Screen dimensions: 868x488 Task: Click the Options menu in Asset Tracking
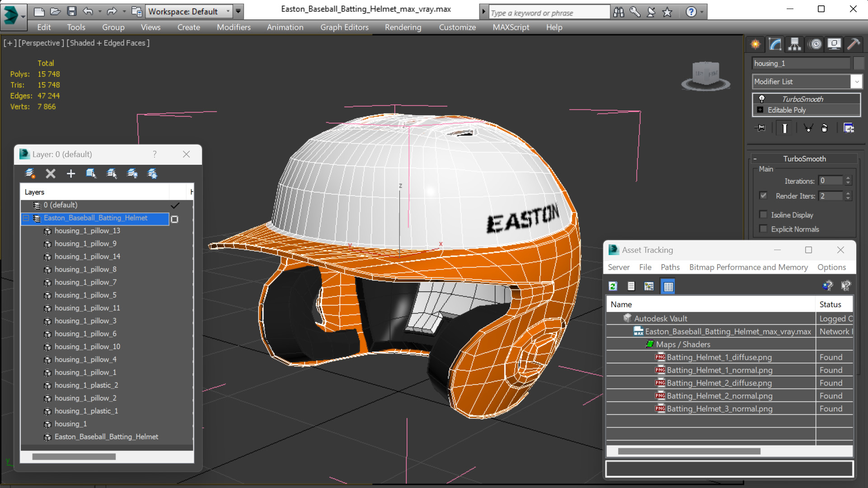(831, 267)
